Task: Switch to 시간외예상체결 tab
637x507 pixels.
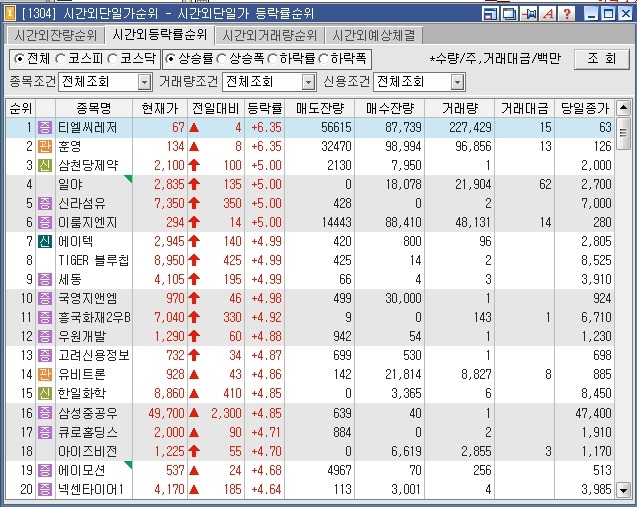Action: pyautogui.click(x=374, y=35)
